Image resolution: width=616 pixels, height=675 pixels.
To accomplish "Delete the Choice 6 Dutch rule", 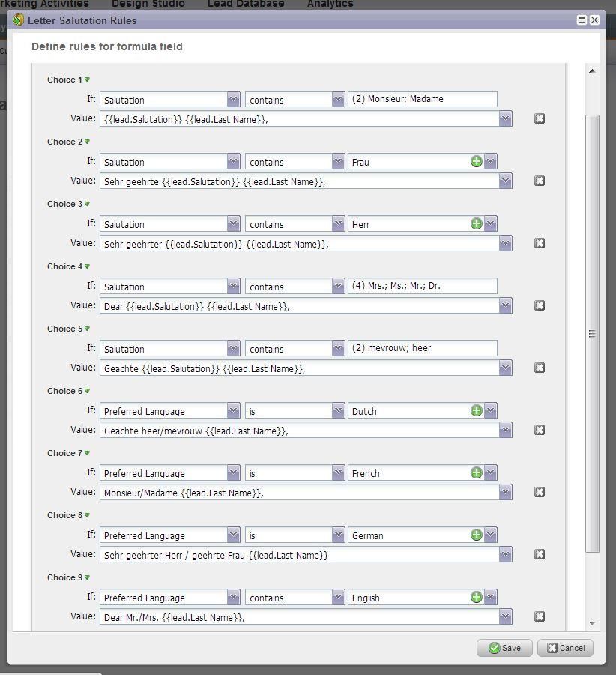I will click(540, 430).
